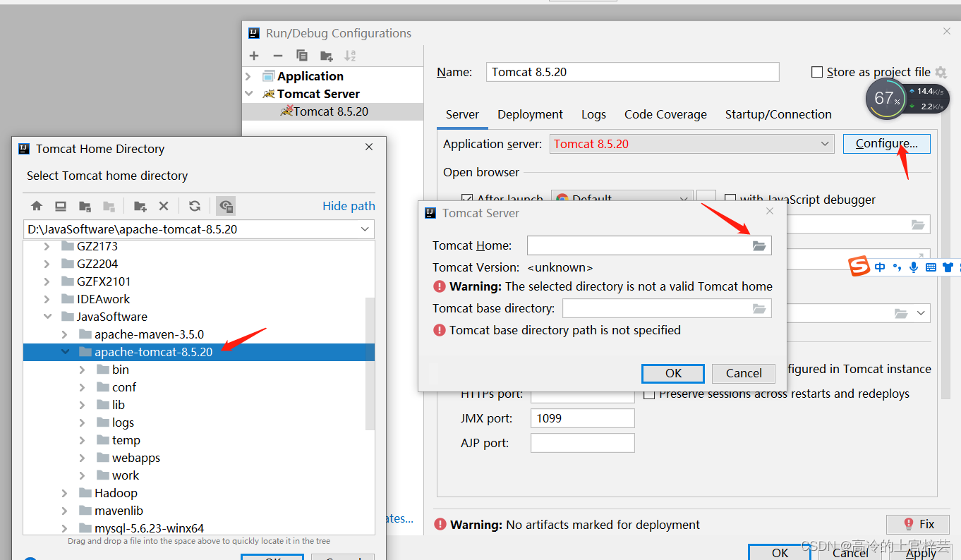The width and height of the screenshot is (961, 560).
Task: Toggle the After launch checkbox
Action: (466, 200)
